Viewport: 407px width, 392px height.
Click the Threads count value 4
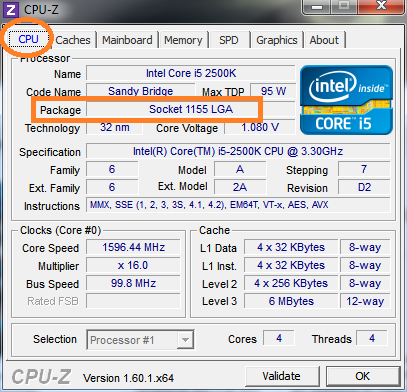point(372,338)
